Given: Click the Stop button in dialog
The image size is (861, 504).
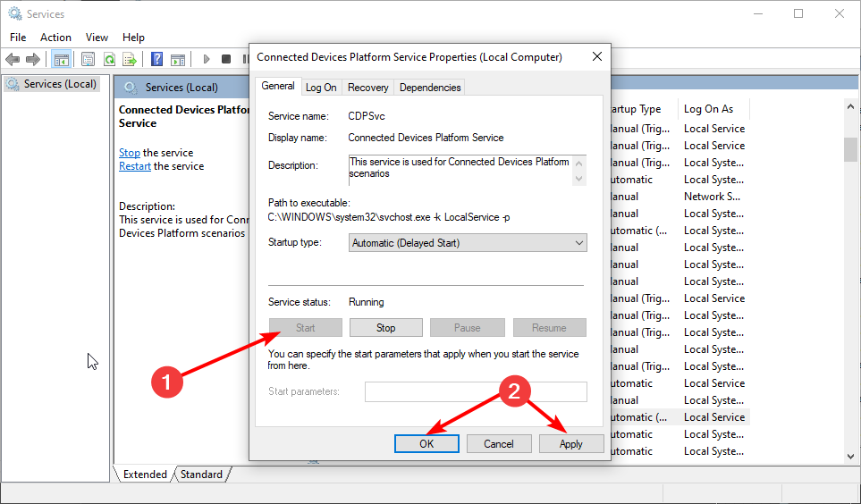Looking at the screenshot, I should coord(386,328).
